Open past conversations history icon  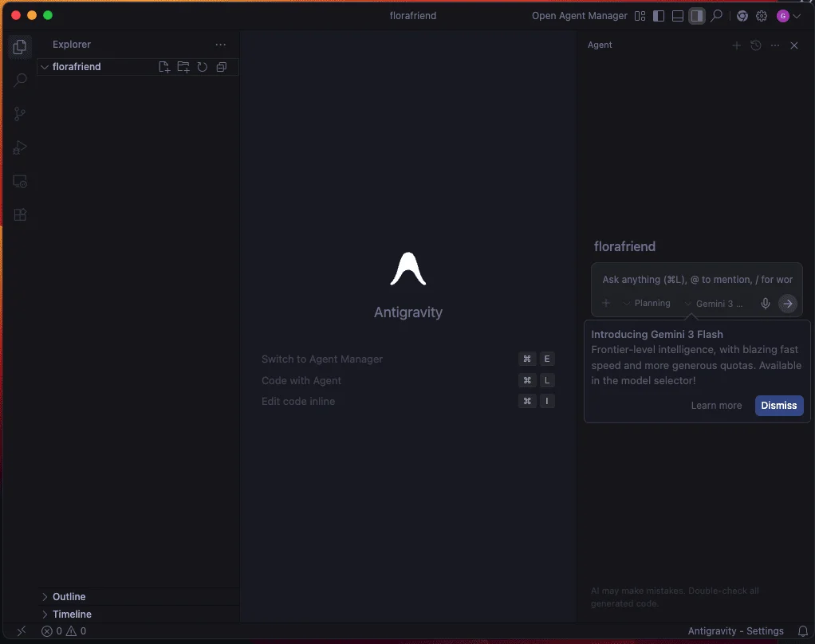pos(756,45)
